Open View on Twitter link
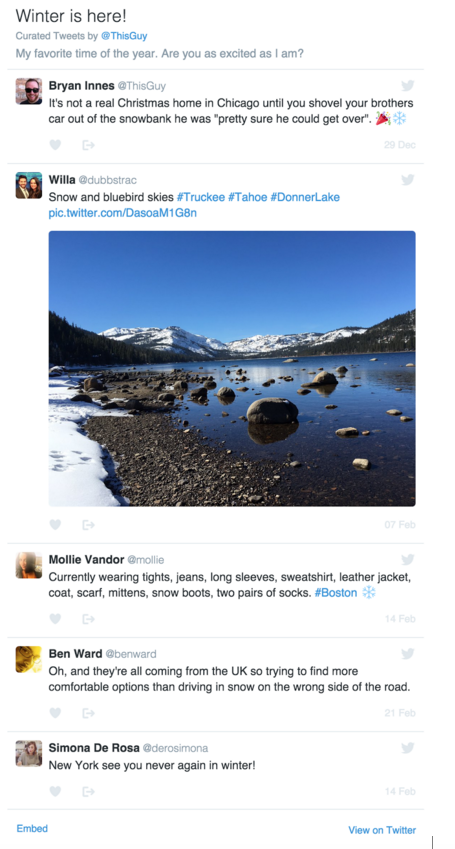 (382, 830)
